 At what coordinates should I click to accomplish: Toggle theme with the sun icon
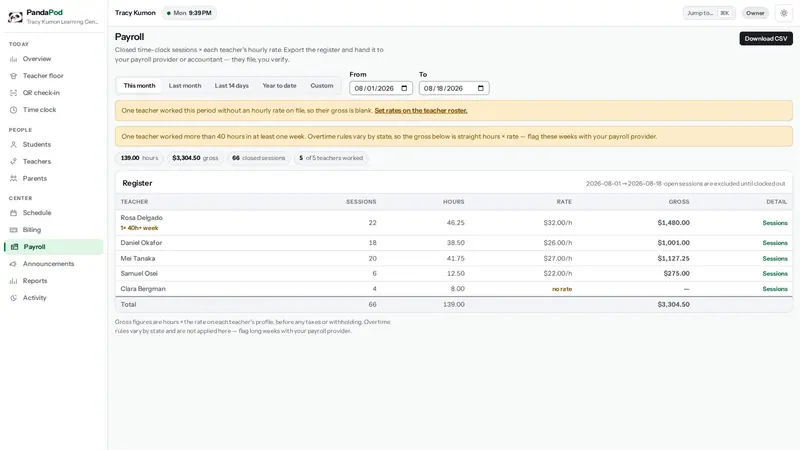point(784,13)
